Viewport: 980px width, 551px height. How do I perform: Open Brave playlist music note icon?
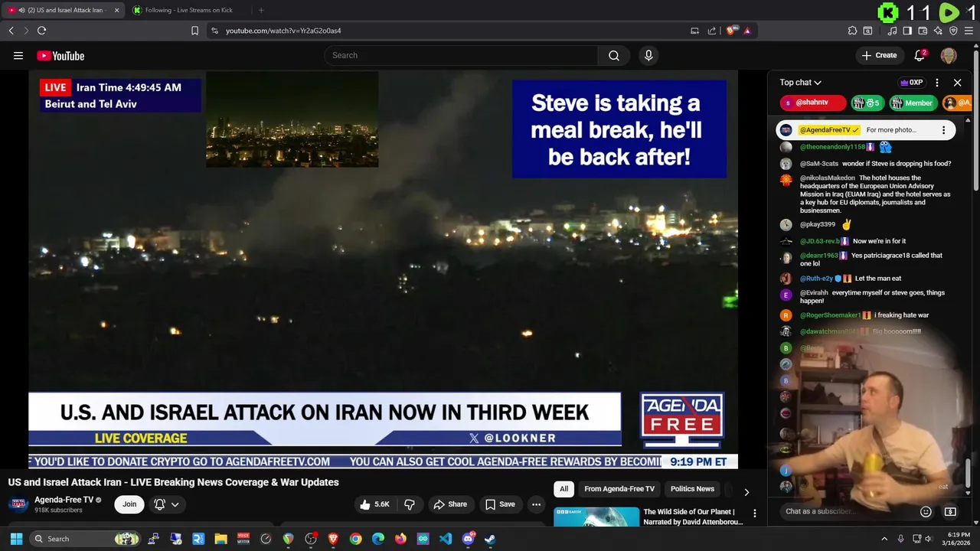[x=892, y=31]
